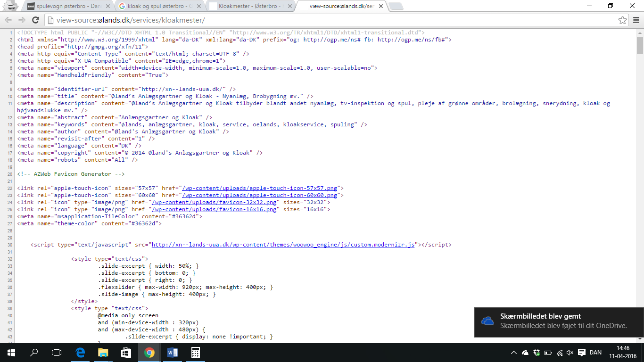Open the Action Center notifications icon
This screenshot has width=644, height=362.
(582, 353)
